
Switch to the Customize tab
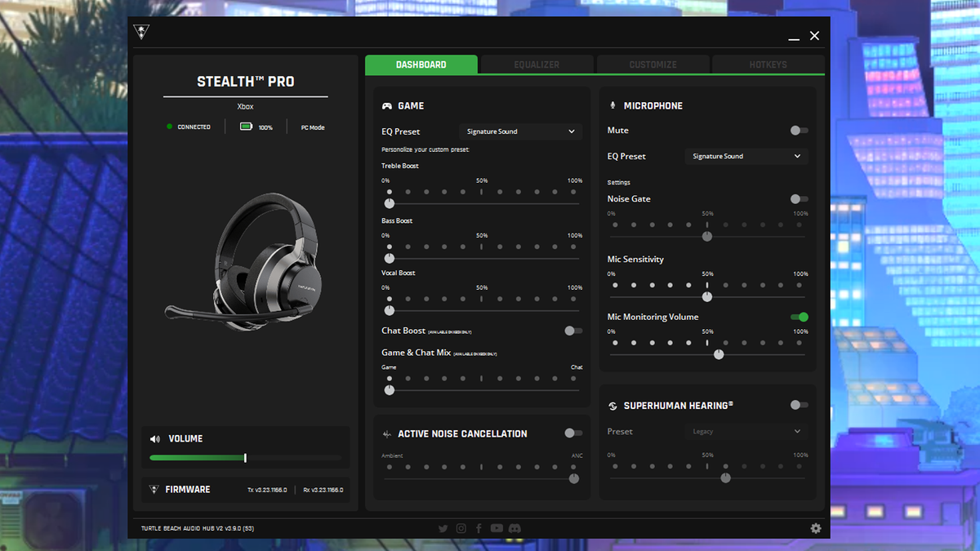pos(653,64)
